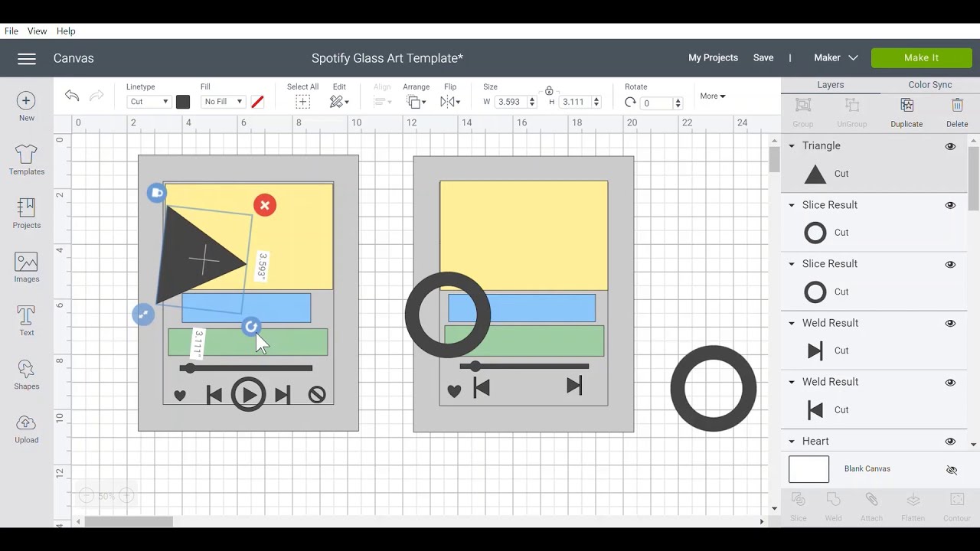
Task: Open the Fill No Fill dropdown
Action: [x=223, y=102]
